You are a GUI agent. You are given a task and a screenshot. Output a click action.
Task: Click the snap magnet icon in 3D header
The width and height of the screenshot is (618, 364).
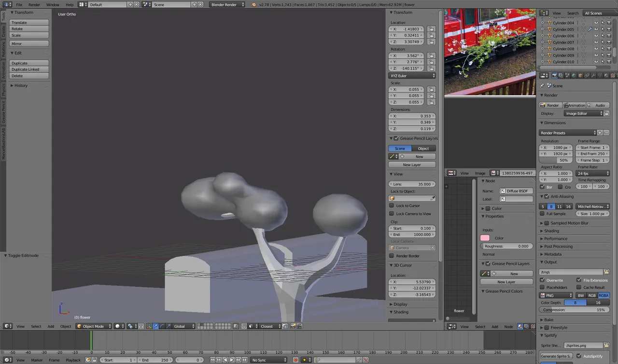[x=244, y=326]
